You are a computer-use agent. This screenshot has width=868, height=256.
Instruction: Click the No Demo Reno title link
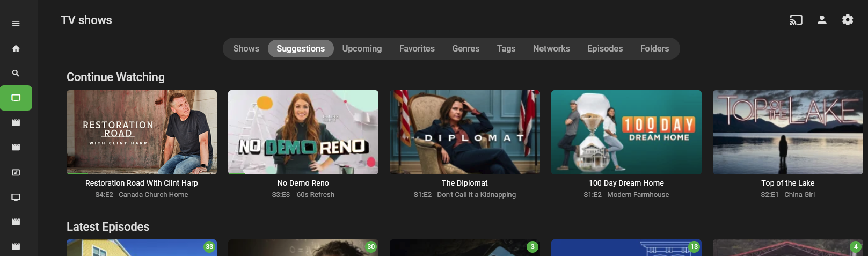click(x=303, y=183)
